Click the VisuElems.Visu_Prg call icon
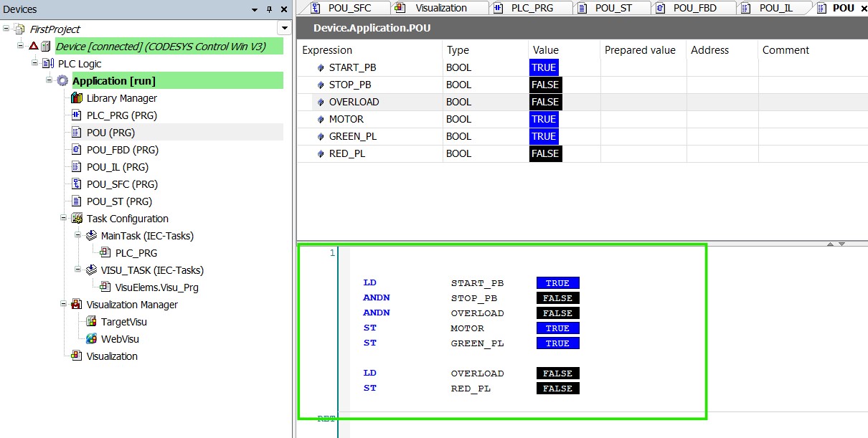 pyautogui.click(x=105, y=287)
